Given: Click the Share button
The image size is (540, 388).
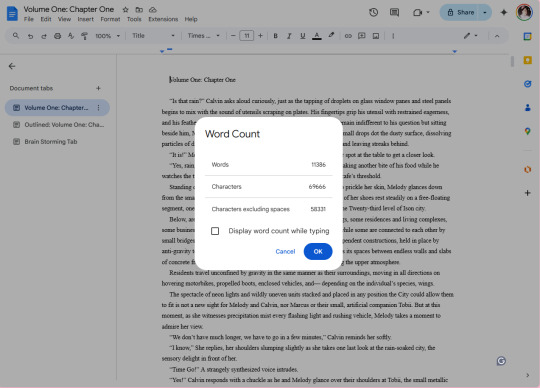Looking at the screenshot, I should (460, 13).
